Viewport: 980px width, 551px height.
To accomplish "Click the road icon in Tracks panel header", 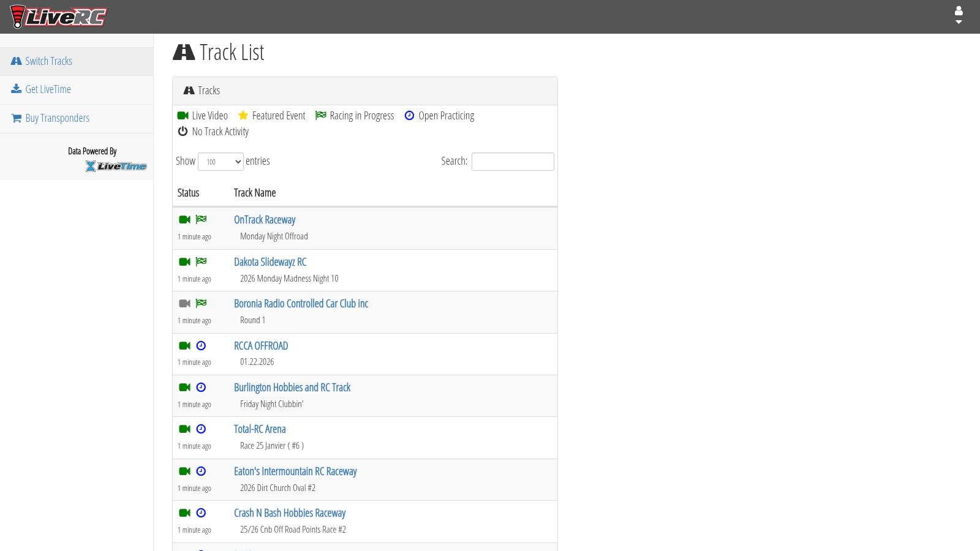I will pyautogui.click(x=189, y=91).
